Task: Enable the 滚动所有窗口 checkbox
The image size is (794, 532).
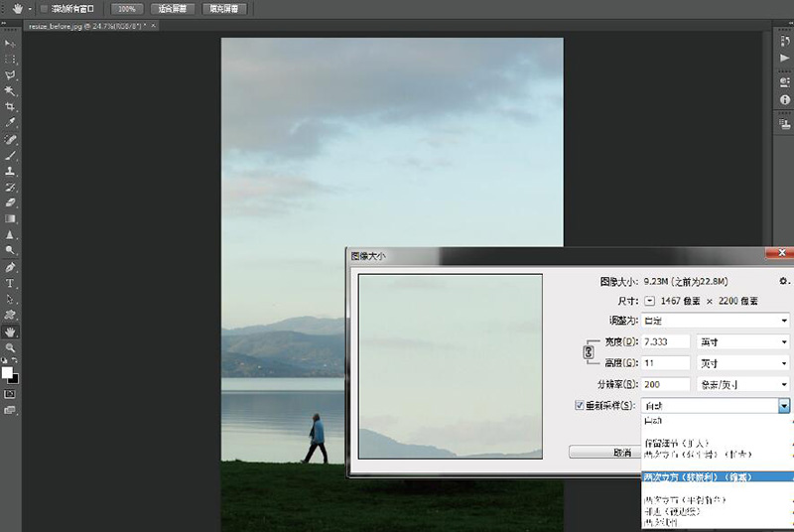Action: coord(44,9)
